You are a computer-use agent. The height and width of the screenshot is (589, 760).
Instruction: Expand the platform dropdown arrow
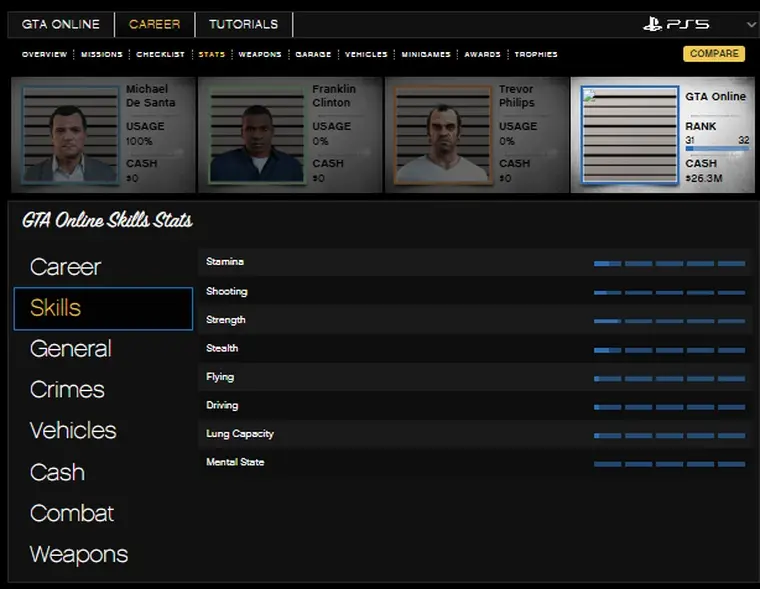pos(751,25)
